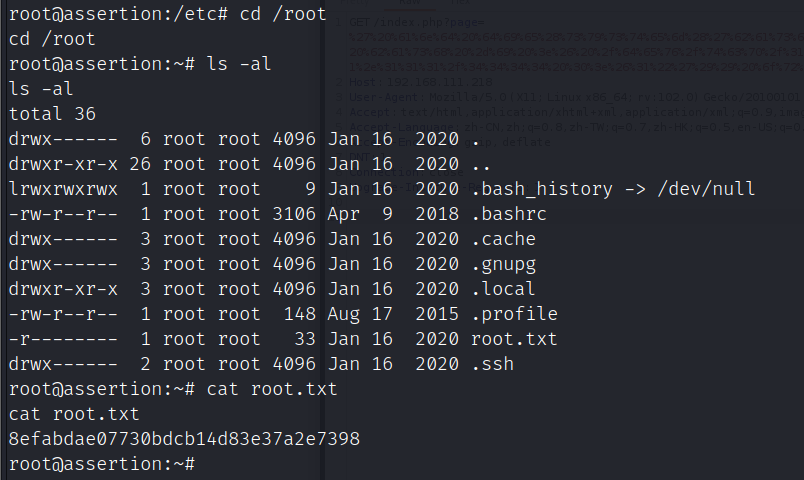Click the .local directory entry

click(503, 289)
